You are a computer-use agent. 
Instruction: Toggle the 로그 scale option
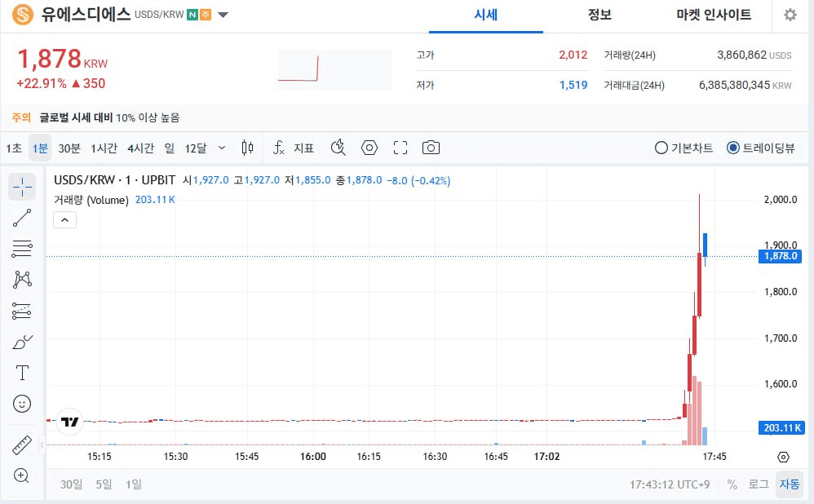tap(759, 484)
